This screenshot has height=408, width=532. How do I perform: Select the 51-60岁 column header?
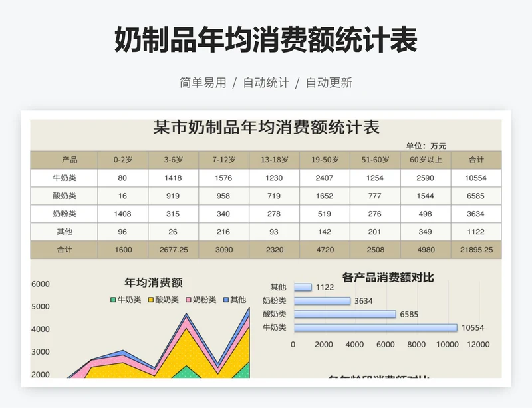(375, 160)
